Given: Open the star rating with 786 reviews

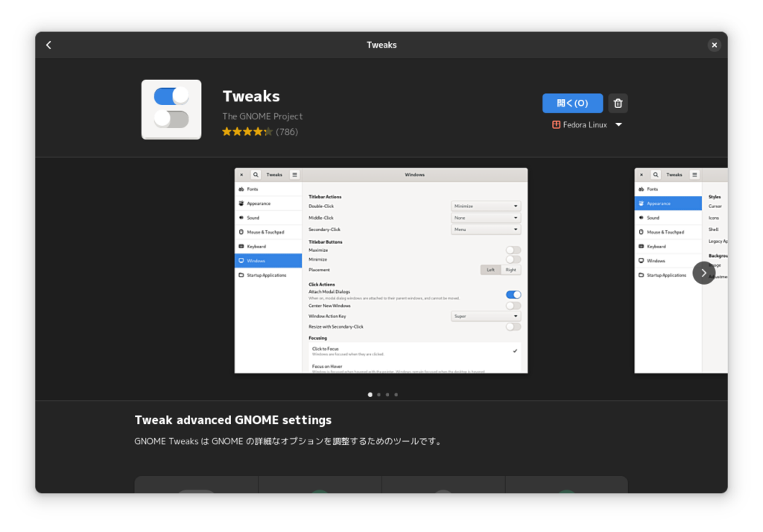Looking at the screenshot, I should pyautogui.click(x=260, y=131).
